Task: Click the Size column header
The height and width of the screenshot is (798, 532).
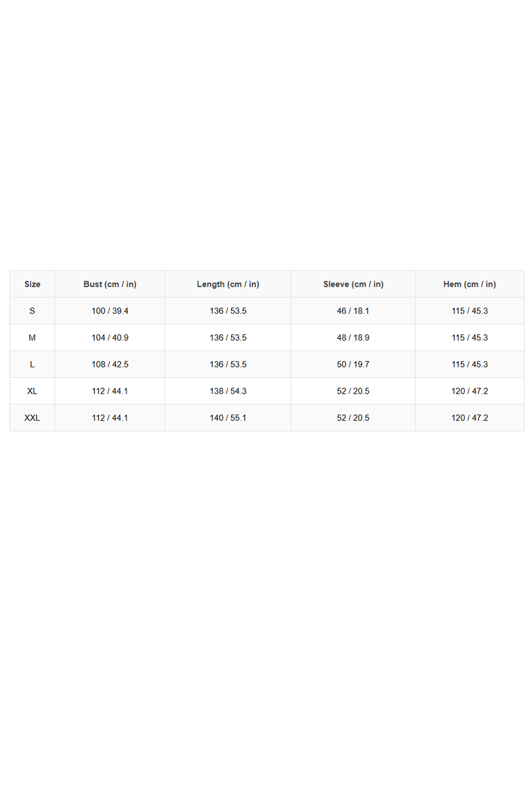Action: [32, 284]
